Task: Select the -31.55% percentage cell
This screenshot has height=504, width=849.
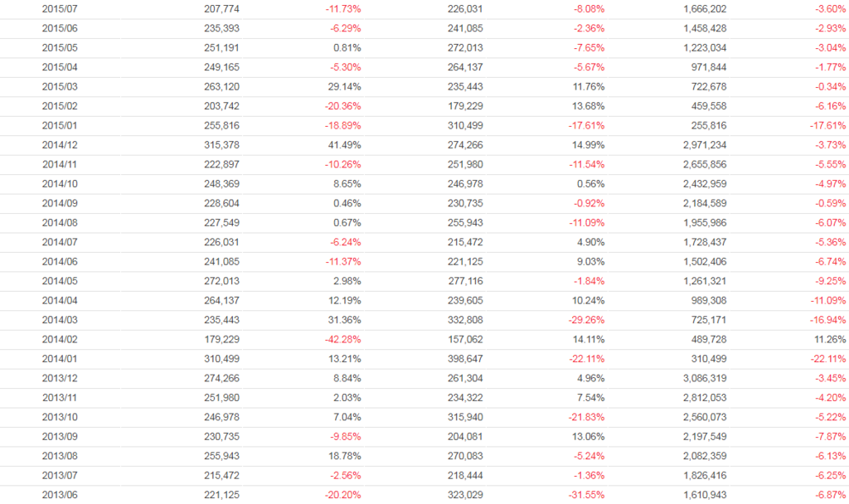Action: [x=586, y=495]
